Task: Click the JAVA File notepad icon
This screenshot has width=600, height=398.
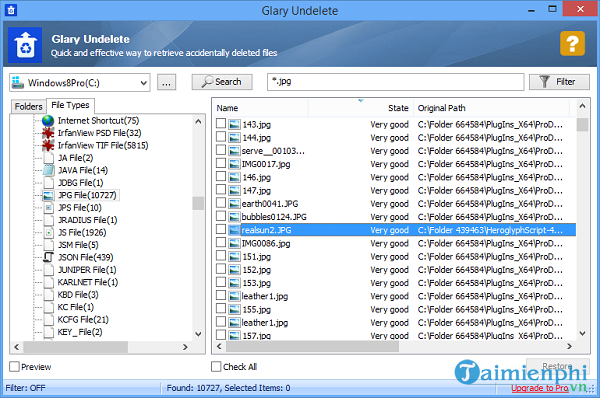Action: (48, 170)
